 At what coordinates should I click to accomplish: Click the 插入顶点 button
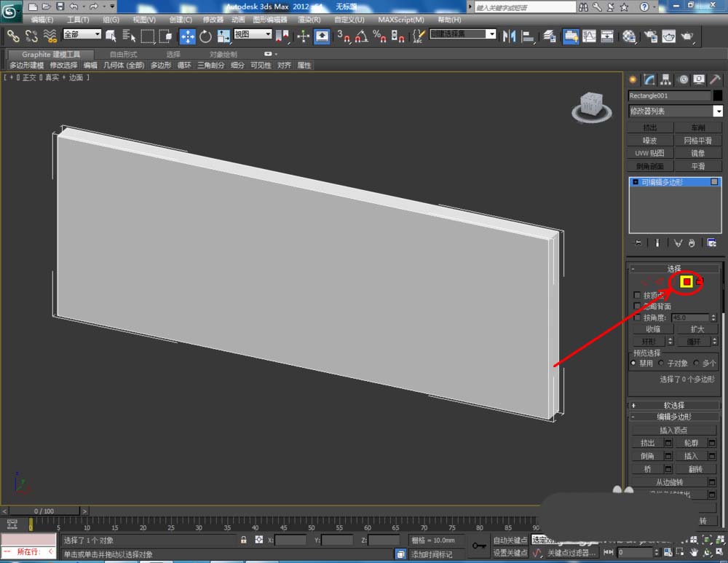point(673,430)
